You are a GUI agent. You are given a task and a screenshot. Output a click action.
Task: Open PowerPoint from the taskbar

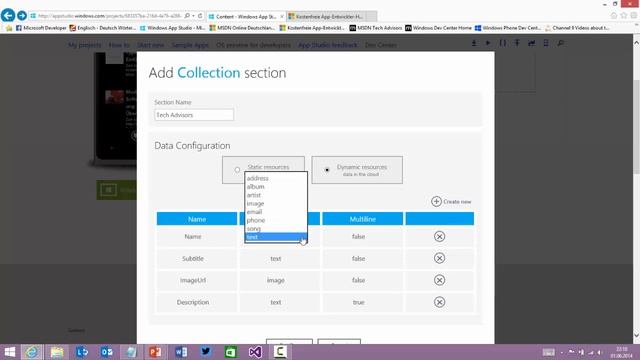[156, 352]
